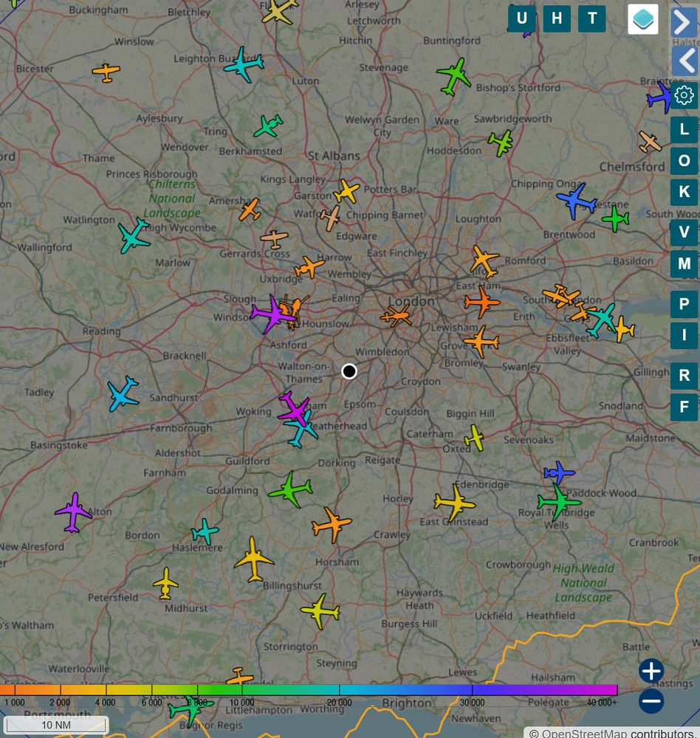Select the yellow aircraft near Edenbridge

(455, 503)
